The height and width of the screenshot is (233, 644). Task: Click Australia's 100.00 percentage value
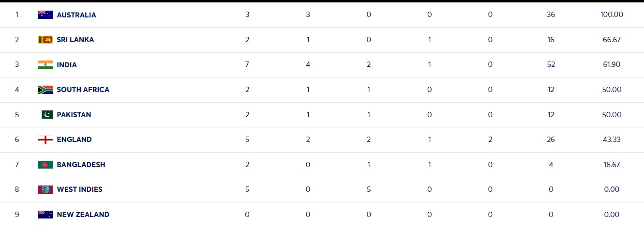612,15
